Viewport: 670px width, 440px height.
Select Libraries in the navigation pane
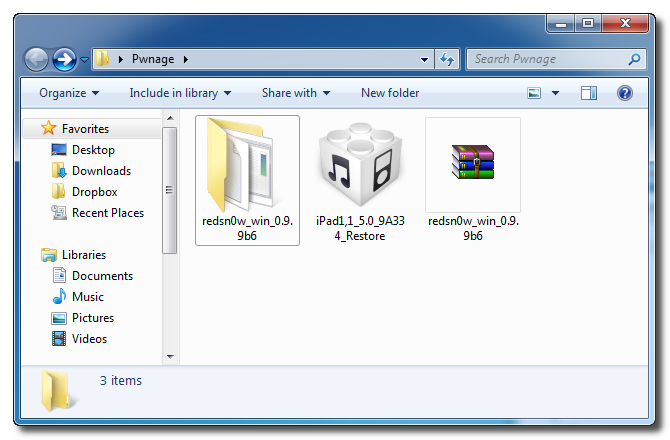point(84,255)
